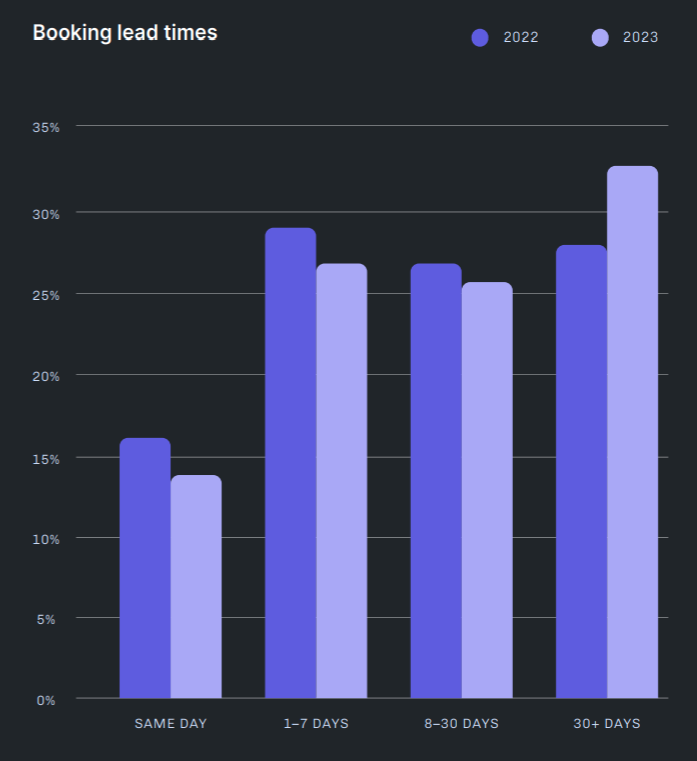Image resolution: width=697 pixels, height=761 pixels.
Task: Select the 2022 30+ Days bar
Action: (x=581, y=472)
